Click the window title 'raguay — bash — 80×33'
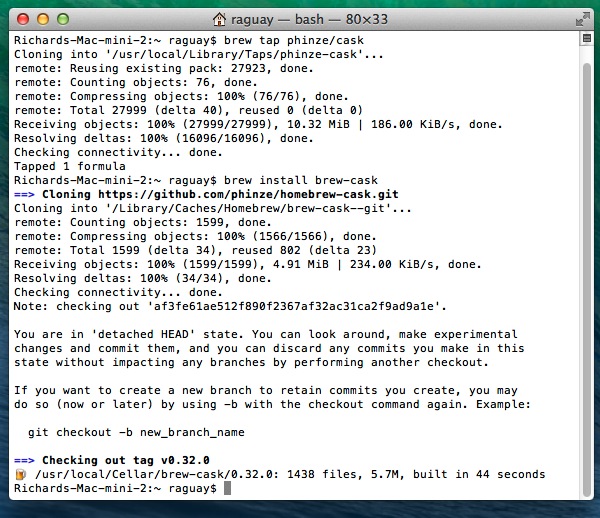 click(309, 20)
